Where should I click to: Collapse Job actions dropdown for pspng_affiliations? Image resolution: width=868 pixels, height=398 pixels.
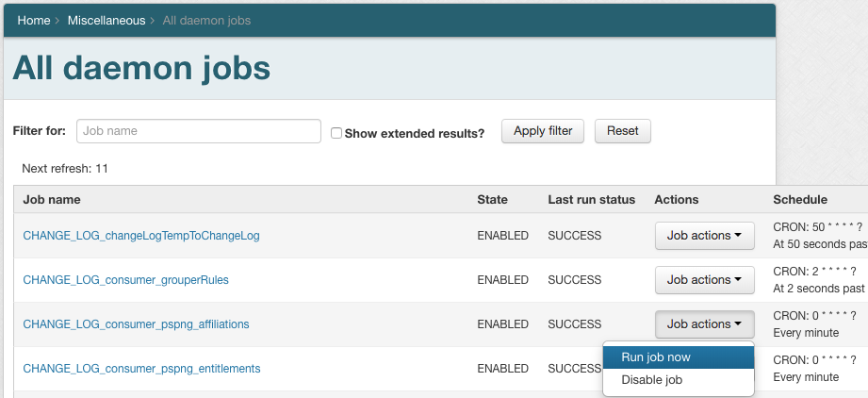tap(704, 324)
